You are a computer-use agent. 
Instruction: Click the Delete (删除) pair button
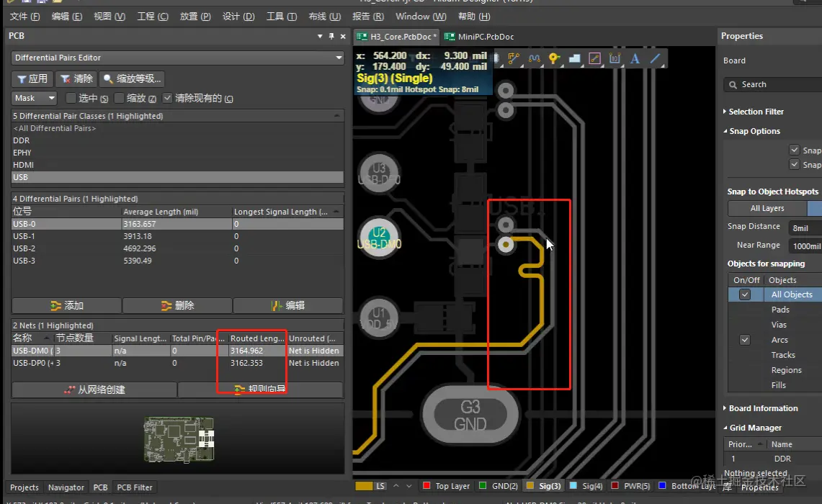(x=177, y=305)
